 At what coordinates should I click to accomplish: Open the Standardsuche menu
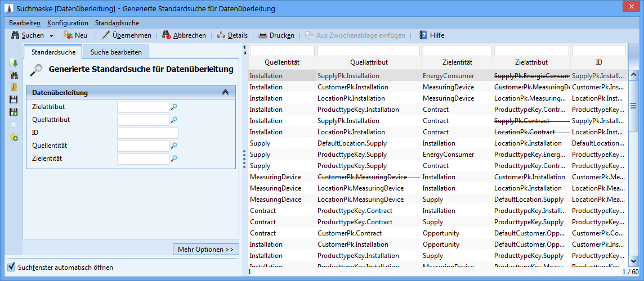pyautogui.click(x=117, y=23)
